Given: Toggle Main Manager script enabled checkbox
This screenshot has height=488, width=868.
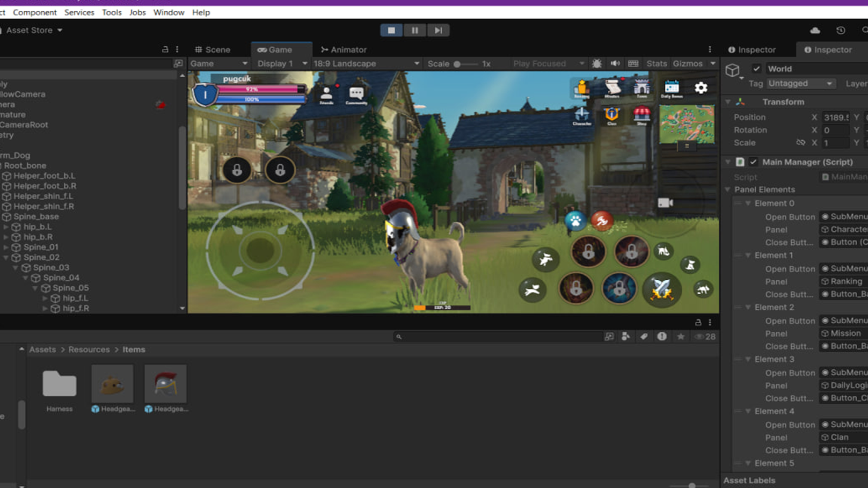Looking at the screenshot, I should tap(754, 162).
